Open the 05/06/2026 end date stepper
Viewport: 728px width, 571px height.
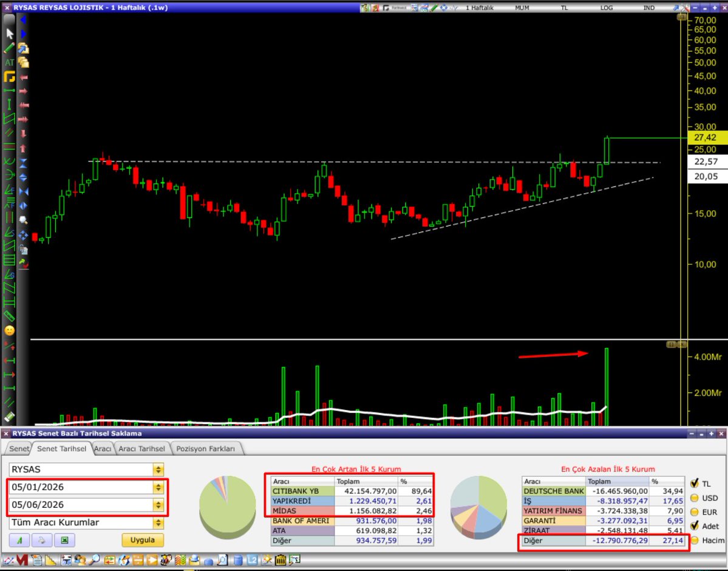pos(158,505)
